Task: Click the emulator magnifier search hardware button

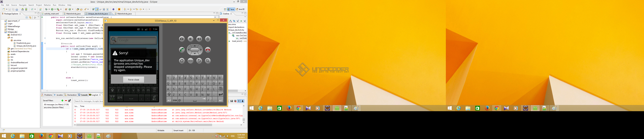Action: [208, 61]
